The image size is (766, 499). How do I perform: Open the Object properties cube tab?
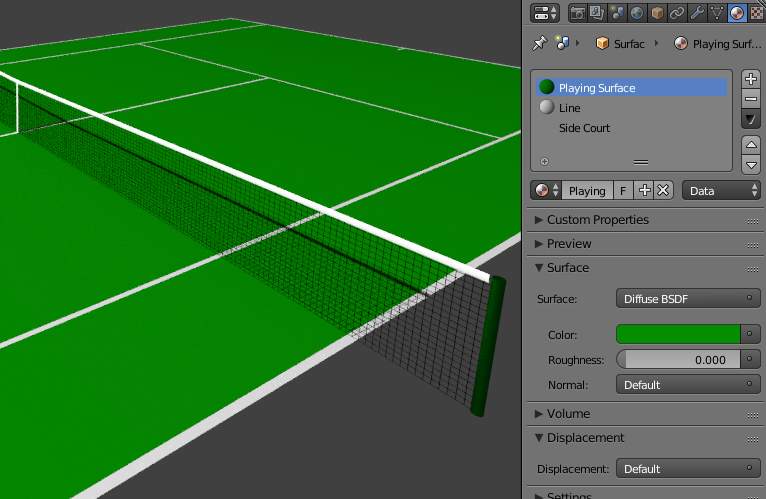657,13
